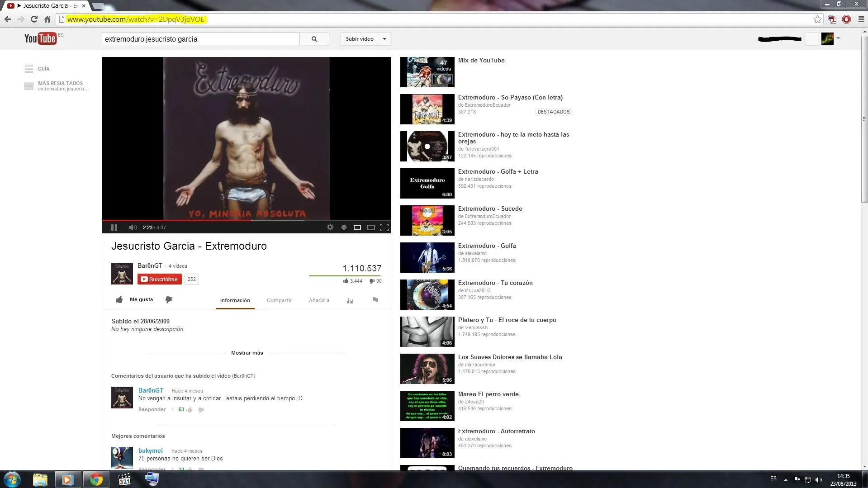Open video settings gear icon
The image size is (868, 488).
point(330,227)
